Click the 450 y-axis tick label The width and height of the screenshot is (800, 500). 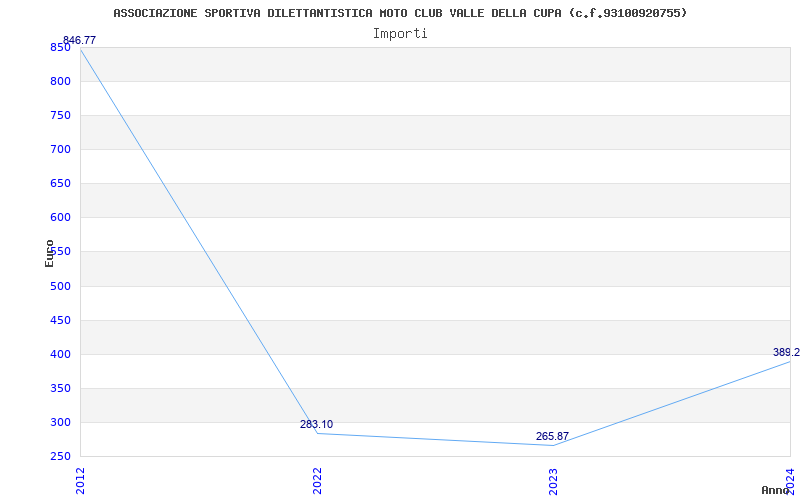[x=60, y=320]
